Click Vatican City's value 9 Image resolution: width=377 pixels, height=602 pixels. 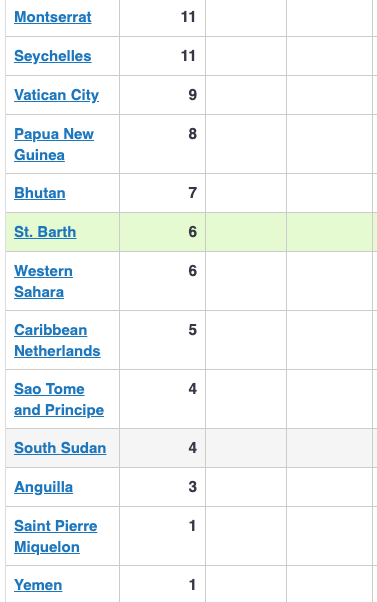coord(193,95)
